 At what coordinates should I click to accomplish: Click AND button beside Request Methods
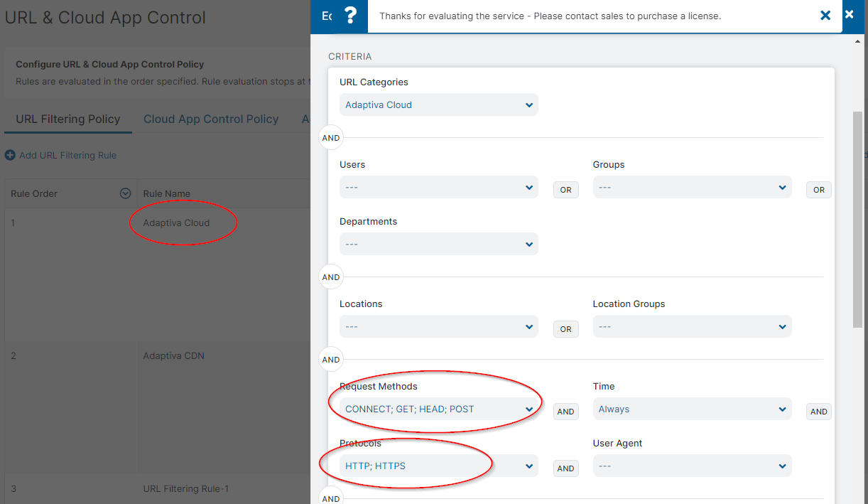pos(566,412)
